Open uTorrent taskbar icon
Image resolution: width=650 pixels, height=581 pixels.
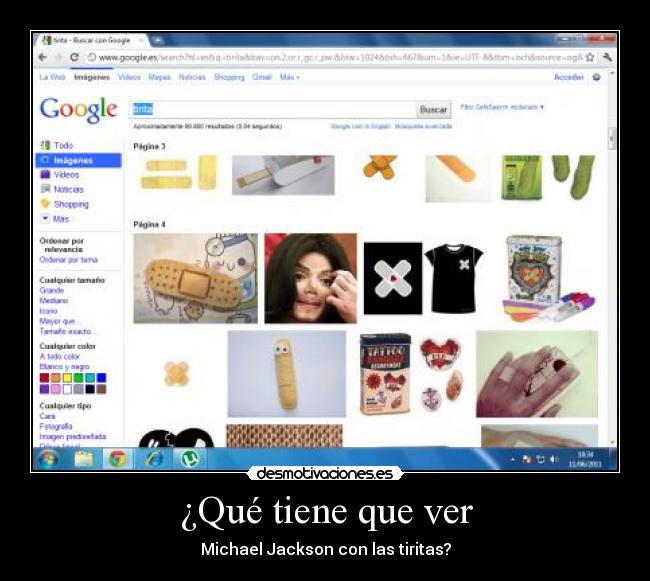tap(189, 459)
